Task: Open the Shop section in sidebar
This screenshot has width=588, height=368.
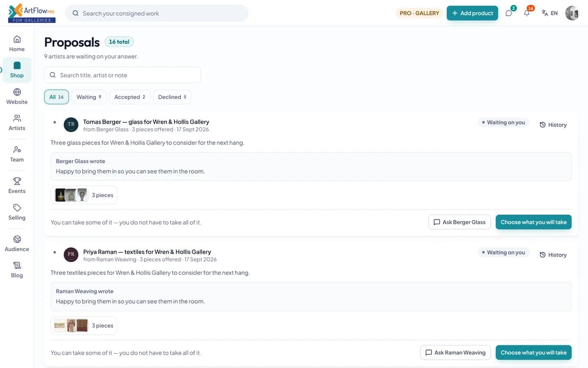Action: tap(17, 70)
